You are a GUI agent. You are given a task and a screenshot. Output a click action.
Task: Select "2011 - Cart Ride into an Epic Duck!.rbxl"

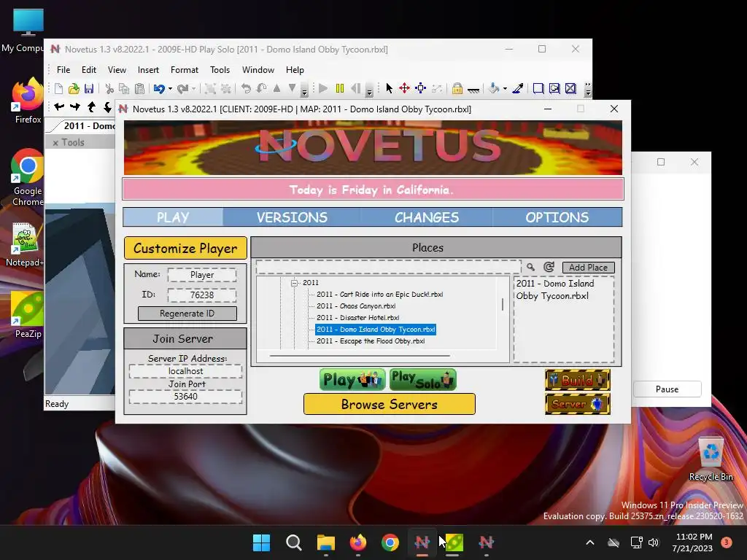point(379,295)
